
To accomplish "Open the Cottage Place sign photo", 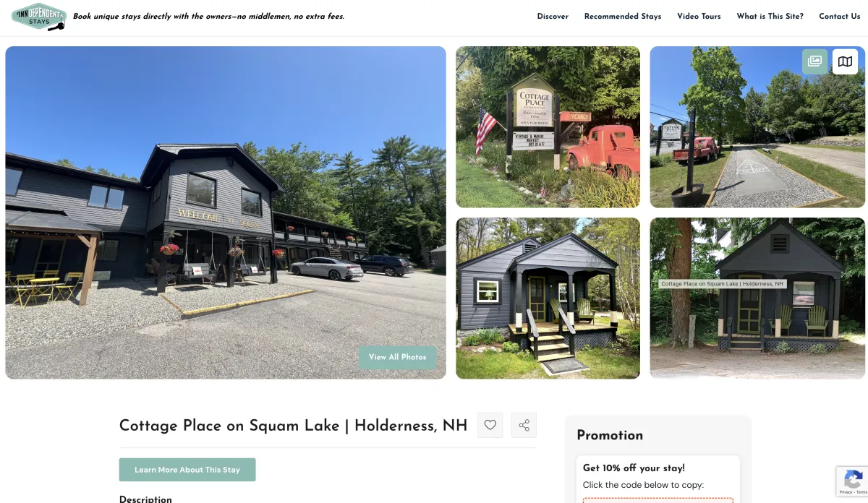I will [548, 127].
